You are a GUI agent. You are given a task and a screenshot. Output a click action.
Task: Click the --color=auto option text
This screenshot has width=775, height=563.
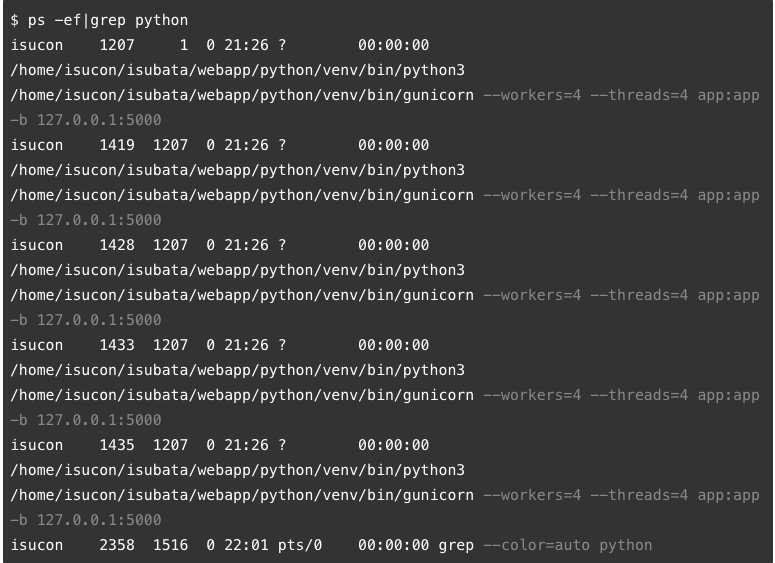click(534, 545)
